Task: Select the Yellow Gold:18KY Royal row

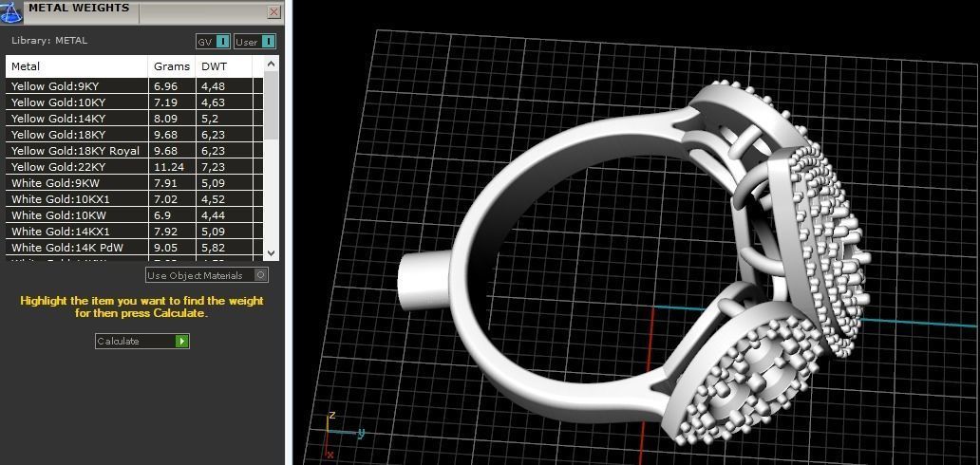Action: tap(135, 151)
